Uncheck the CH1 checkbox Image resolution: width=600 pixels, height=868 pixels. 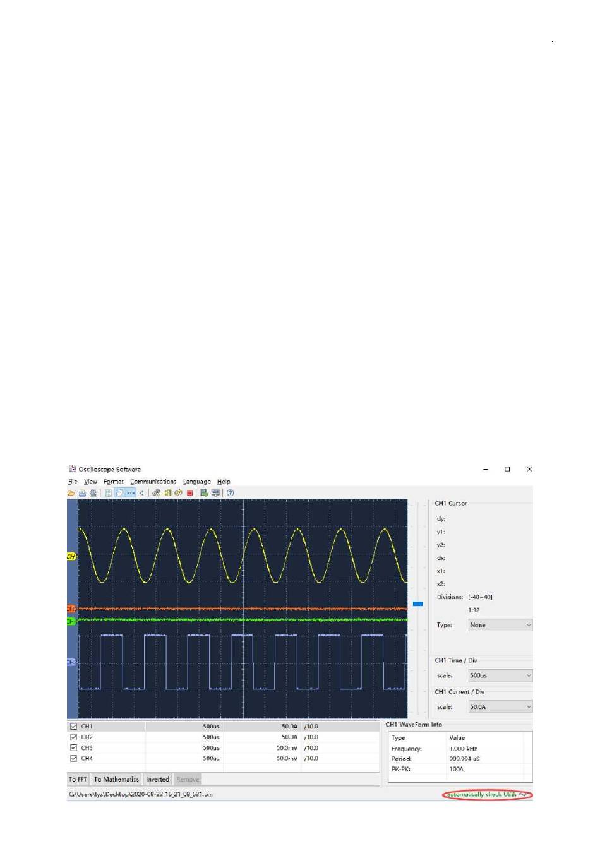(73, 727)
